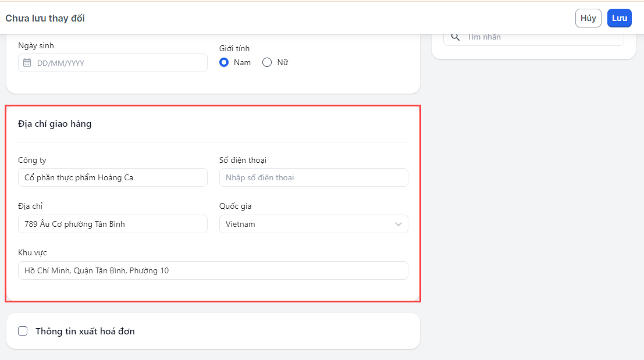Click the Giới tính field label
The image size is (644, 360).
tap(234, 49)
